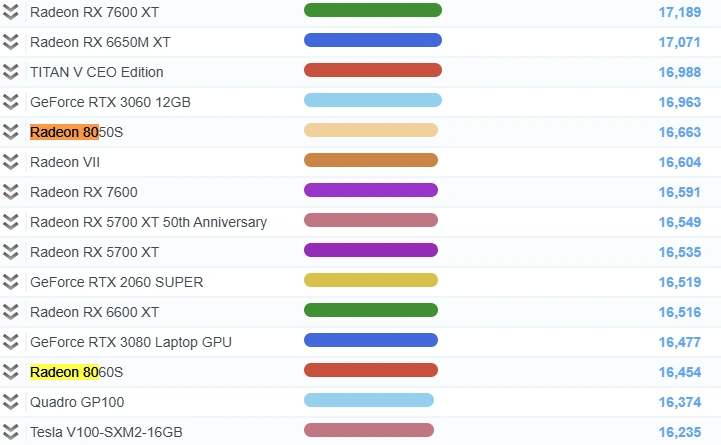Open Radeon RX 5700 XT 50th Anniversary
Viewport: 721px width, 445px height.
148,222
